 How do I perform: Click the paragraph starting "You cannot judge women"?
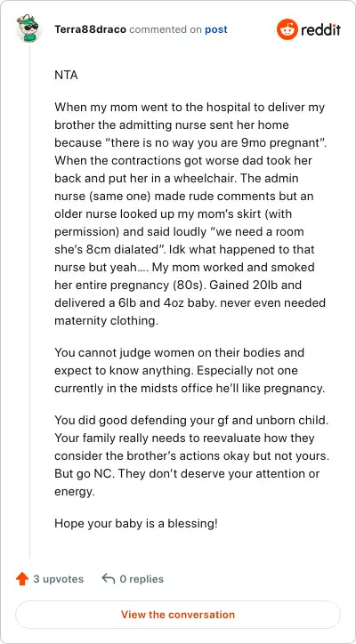point(190,370)
